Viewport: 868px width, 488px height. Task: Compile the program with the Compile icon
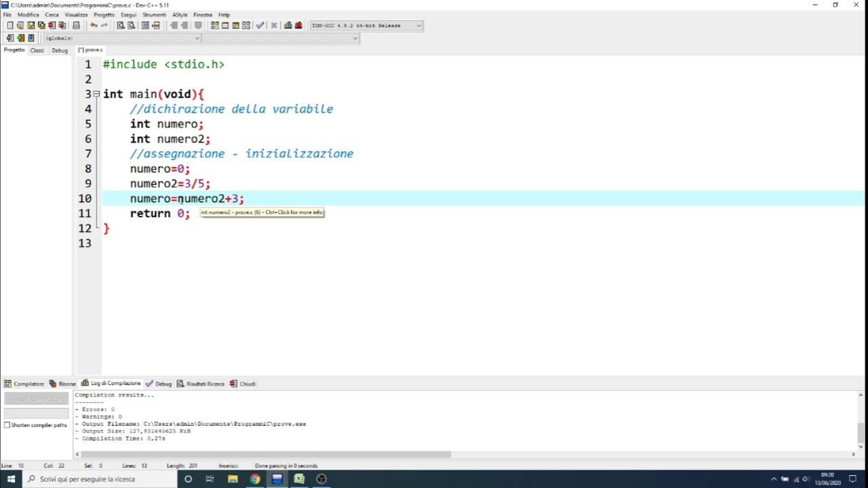[x=215, y=26]
